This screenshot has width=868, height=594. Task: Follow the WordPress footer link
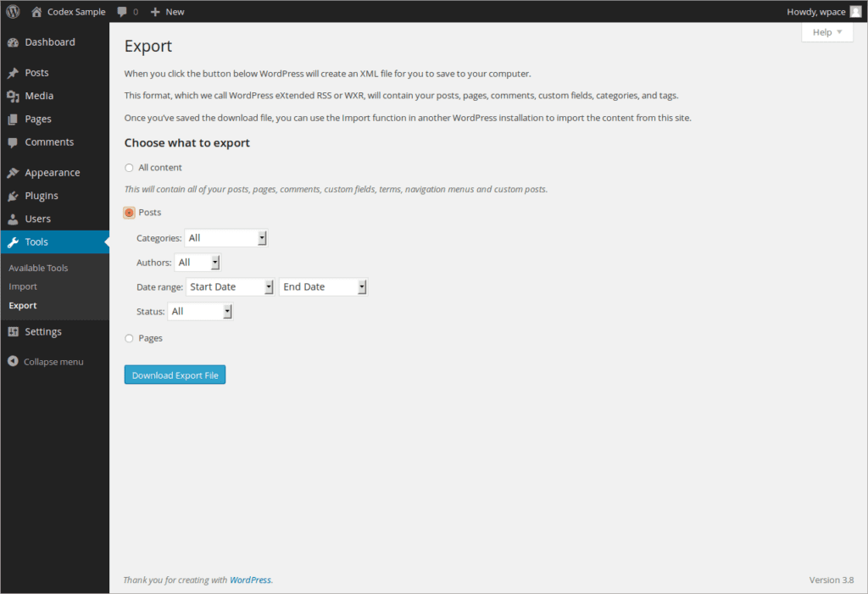(x=250, y=580)
